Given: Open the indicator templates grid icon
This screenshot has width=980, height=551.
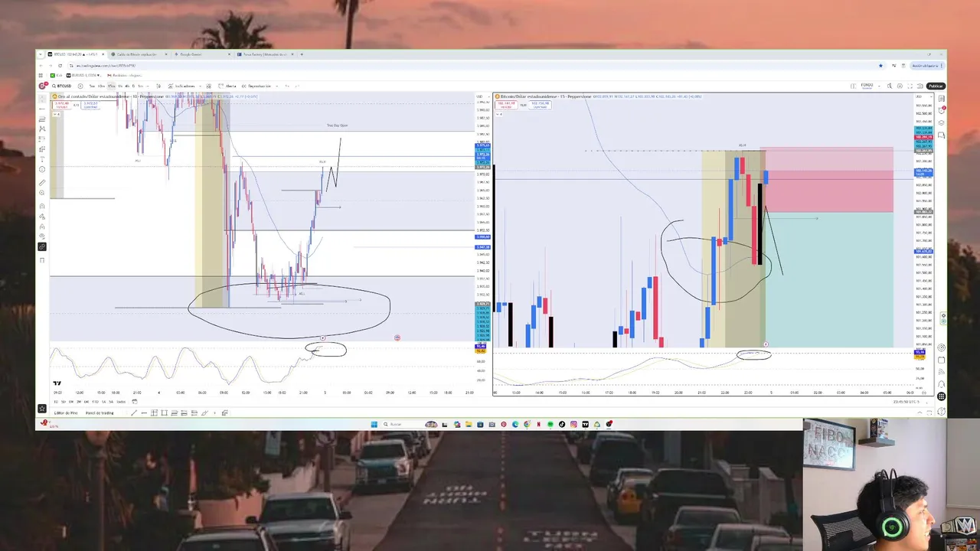Looking at the screenshot, I should pos(208,86).
